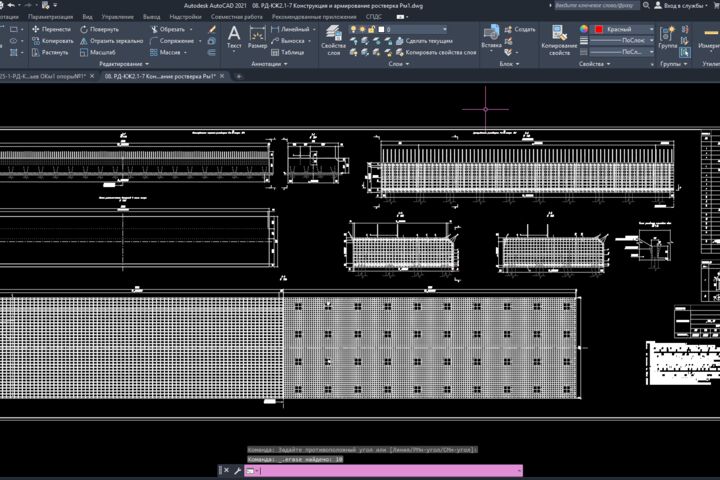Click the Копирование свойств match properties icon
The height and width of the screenshot is (480, 720).
coord(559,40)
